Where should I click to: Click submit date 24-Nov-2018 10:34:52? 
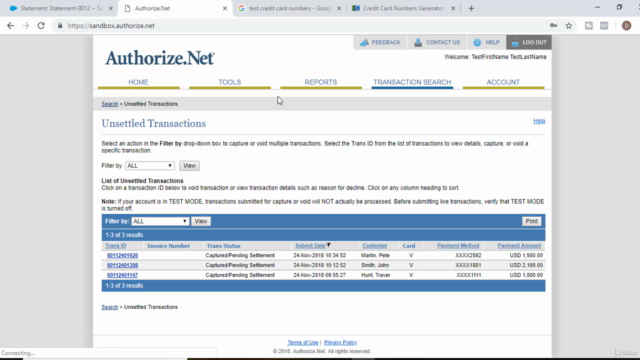tap(320, 256)
